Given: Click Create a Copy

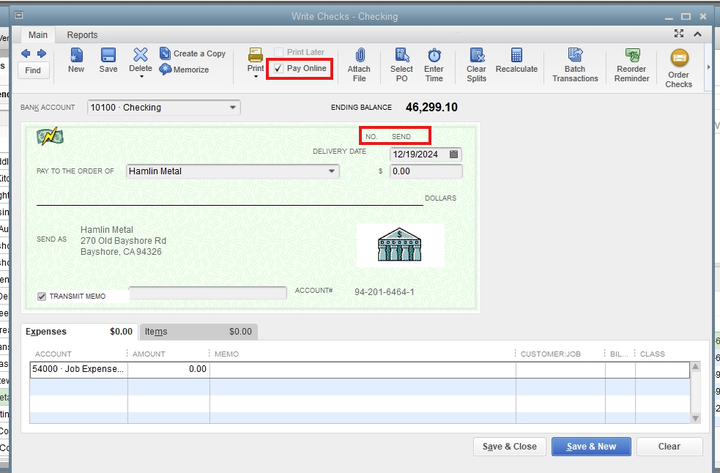Looking at the screenshot, I should (x=192, y=54).
